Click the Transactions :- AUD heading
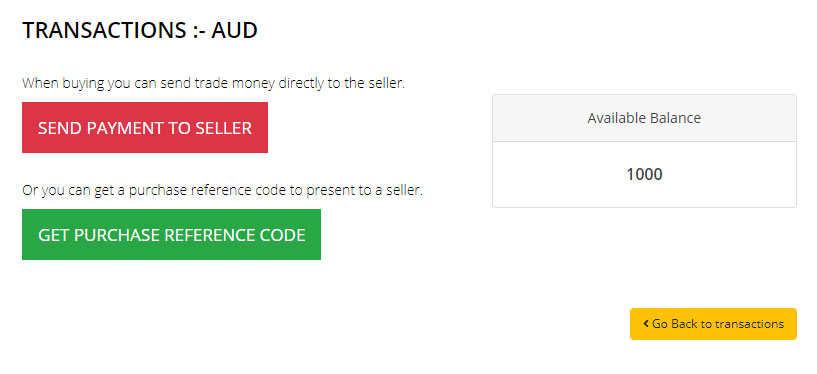817x374 pixels. pyautogui.click(x=140, y=31)
